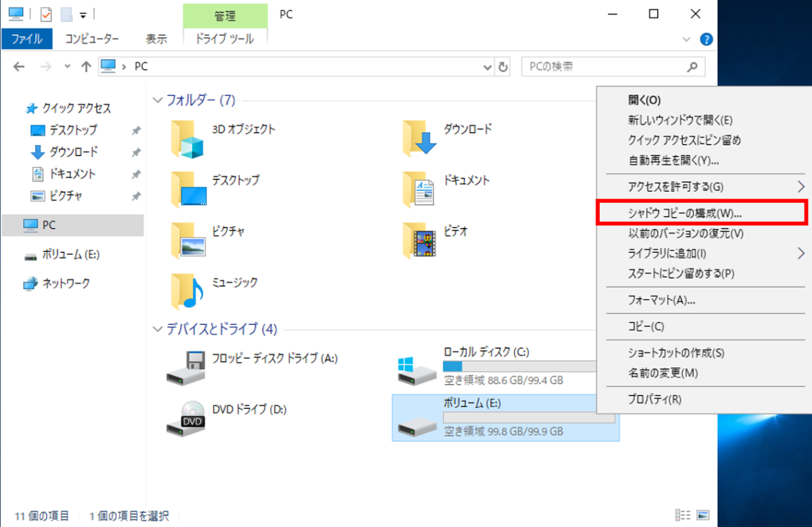Refresh the PC view
This screenshot has height=527, width=812.
coord(503,67)
